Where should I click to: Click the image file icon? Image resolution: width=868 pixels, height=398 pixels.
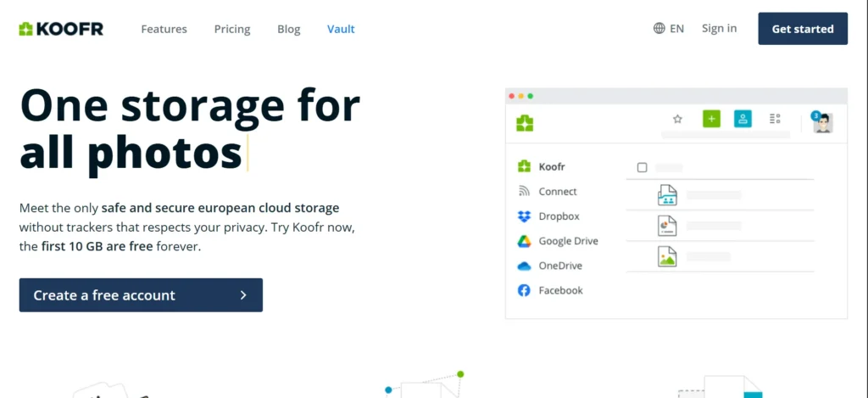tap(667, 256)
